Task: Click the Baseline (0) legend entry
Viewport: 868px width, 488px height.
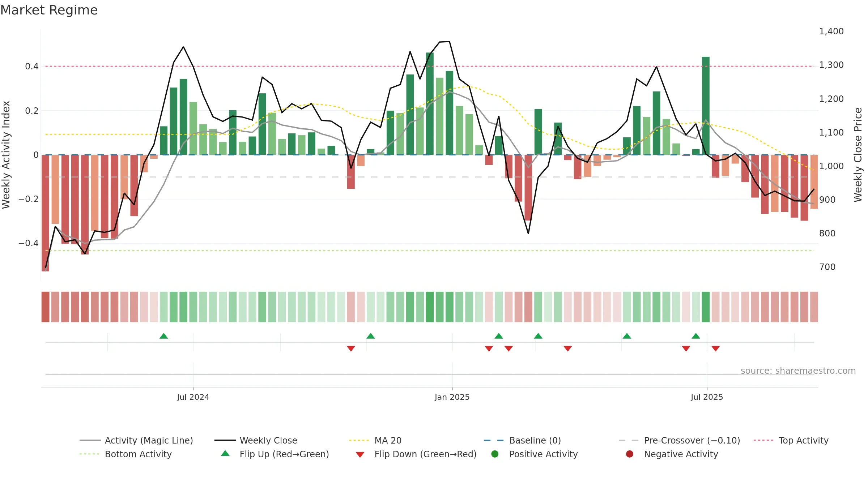Action: pyautogui.click(x=522, y=440)
